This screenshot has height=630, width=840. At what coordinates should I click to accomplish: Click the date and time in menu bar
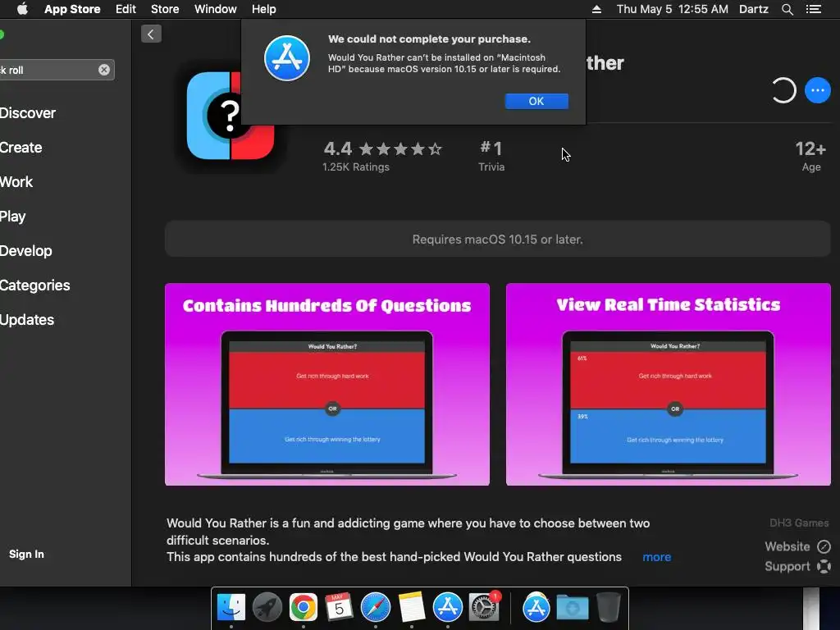click(673, 9)
